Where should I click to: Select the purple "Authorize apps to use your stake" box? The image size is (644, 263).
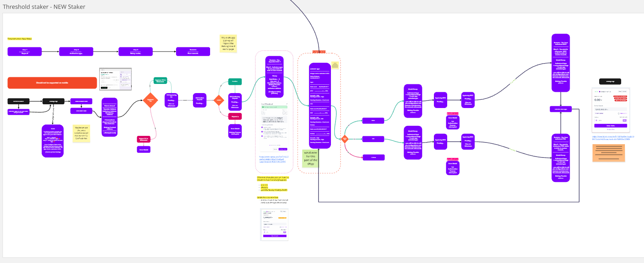pyautogui.click(x=18, y=112)
